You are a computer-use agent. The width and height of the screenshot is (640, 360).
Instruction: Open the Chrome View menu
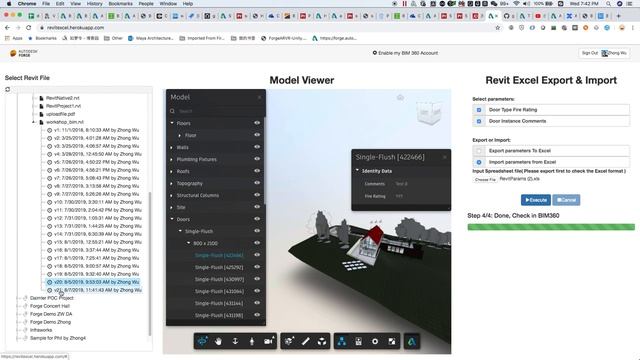click(76, 4)
